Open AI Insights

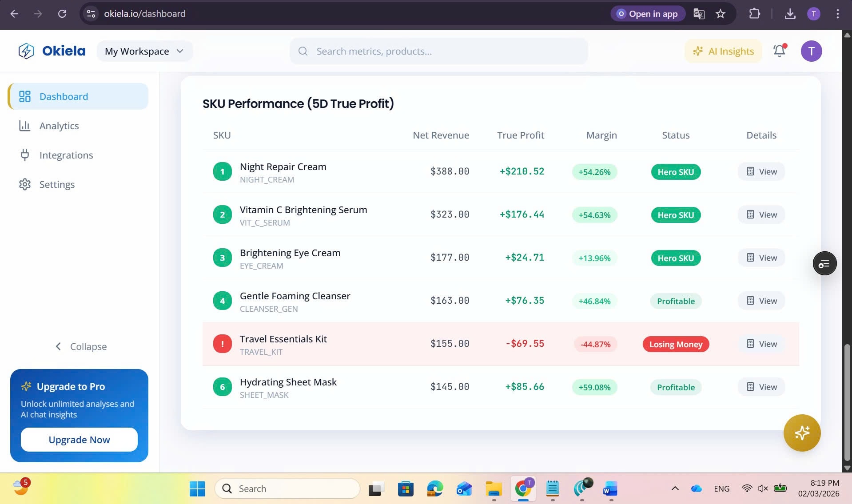click(x=723, y=51)
